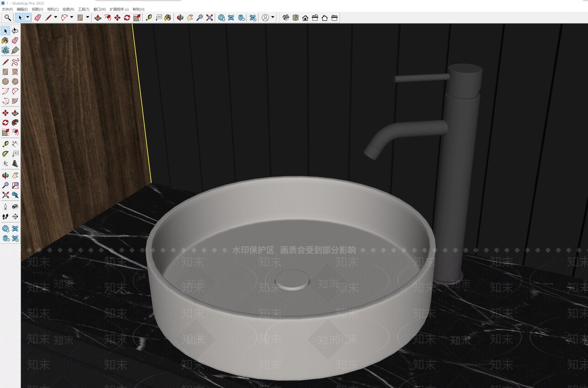Activate the Push/Pull tool in left toolbar
This screenshot has width=588, height=388.
click(x=15, y=113)
